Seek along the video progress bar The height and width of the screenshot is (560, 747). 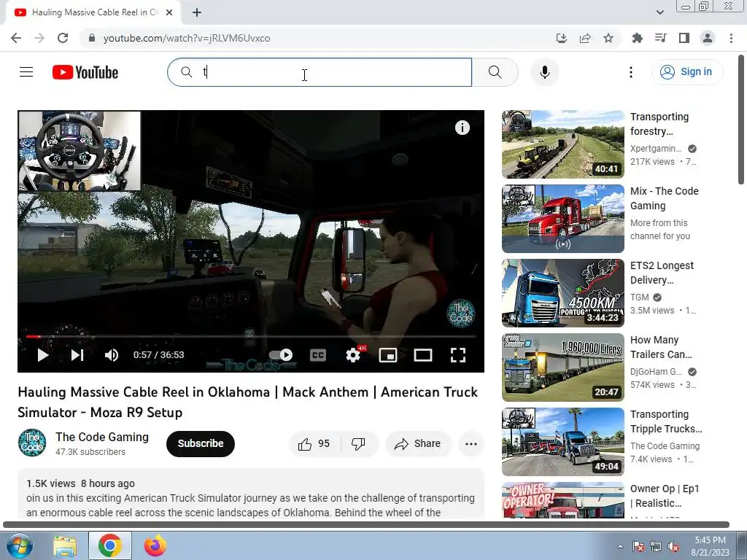click(x=251, y=336)
